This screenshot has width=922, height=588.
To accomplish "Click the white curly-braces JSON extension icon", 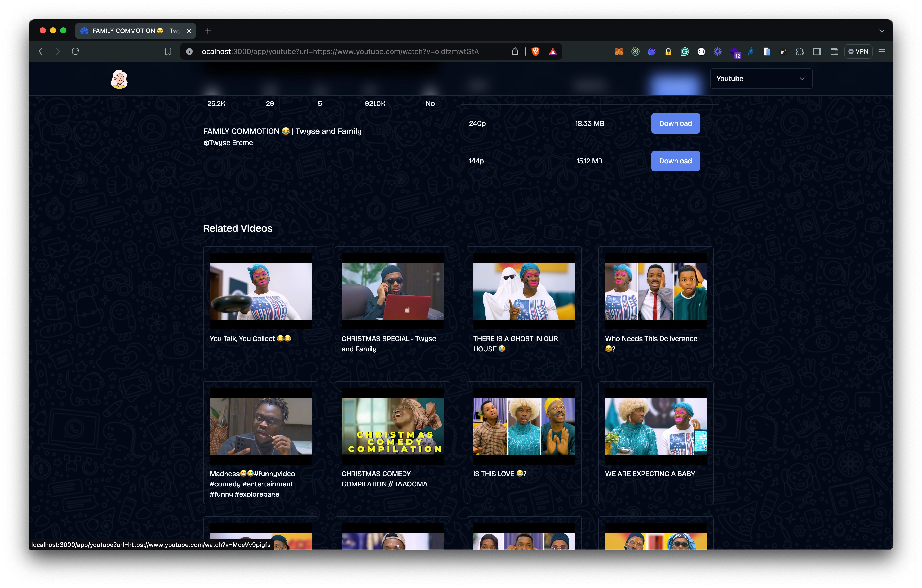I will (701, 52).
